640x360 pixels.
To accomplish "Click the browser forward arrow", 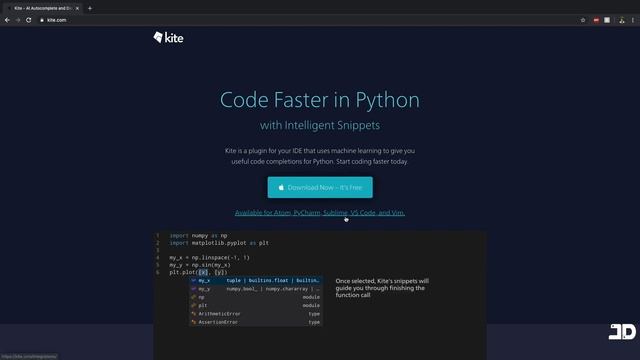I will pos(18,20).
